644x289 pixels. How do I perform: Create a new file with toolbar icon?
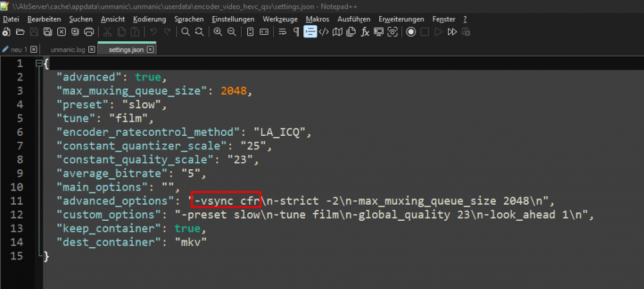coord(6,32)
